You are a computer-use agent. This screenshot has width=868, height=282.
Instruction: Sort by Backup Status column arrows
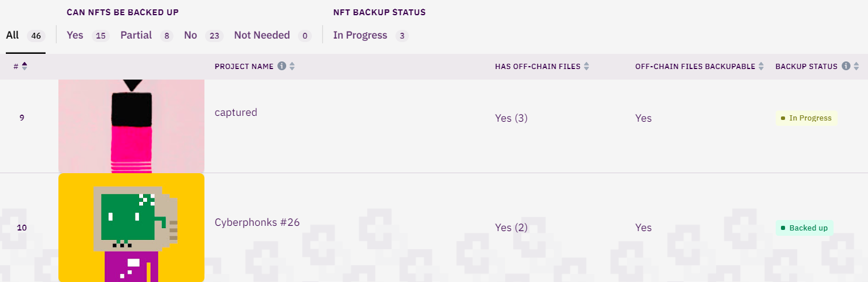tap(856, 67)
